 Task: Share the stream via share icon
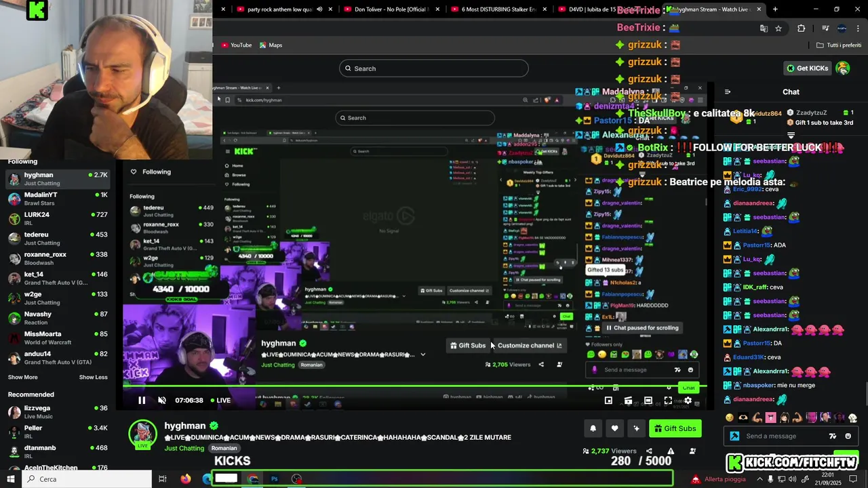(x=649, y=451)
